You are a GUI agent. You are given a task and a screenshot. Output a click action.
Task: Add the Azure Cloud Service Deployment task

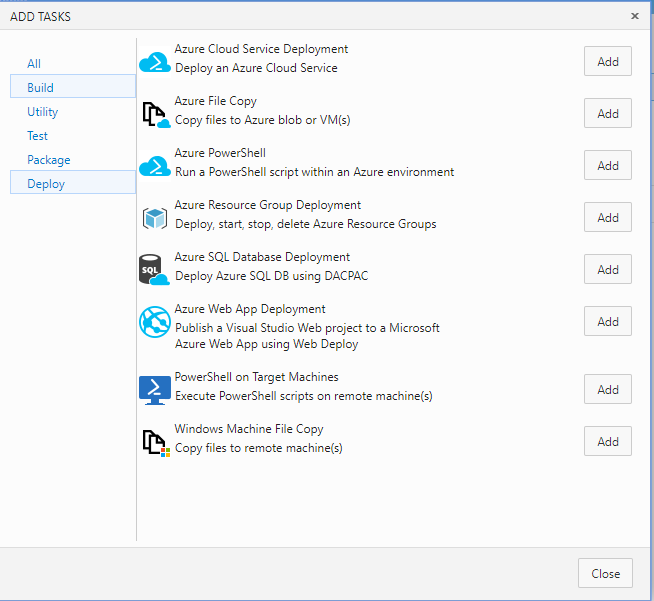(608, 61)
